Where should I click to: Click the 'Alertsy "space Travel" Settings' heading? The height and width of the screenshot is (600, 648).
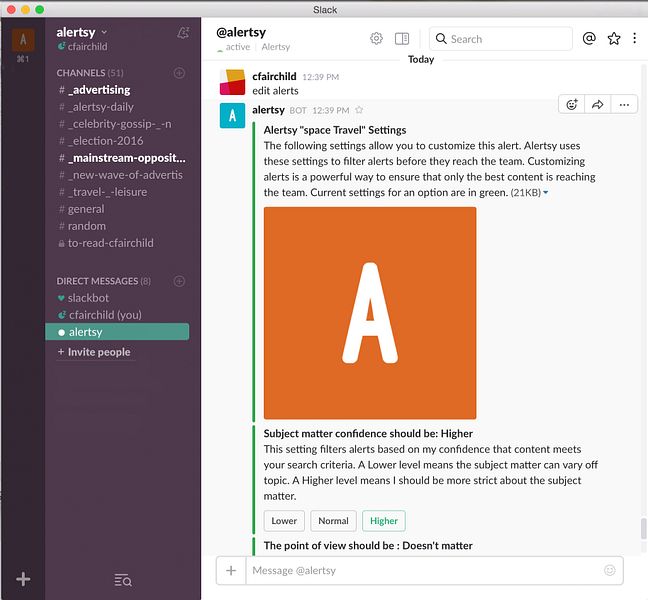(335, 130)
